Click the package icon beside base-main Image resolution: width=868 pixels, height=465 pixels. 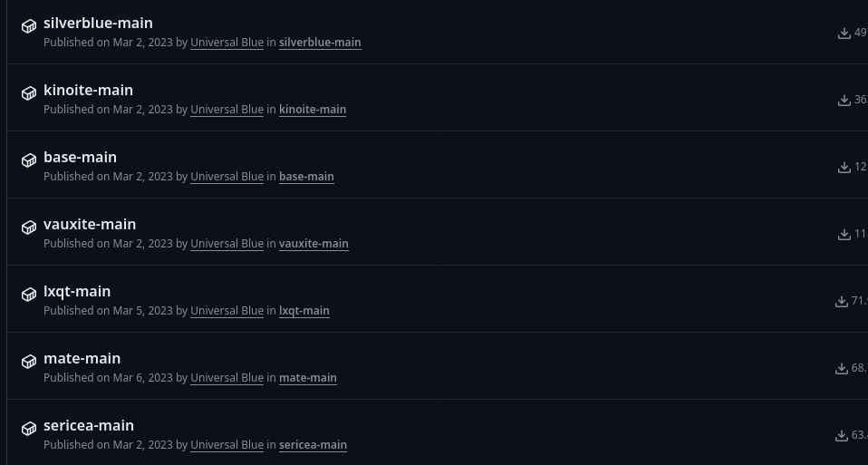point(29,160)
